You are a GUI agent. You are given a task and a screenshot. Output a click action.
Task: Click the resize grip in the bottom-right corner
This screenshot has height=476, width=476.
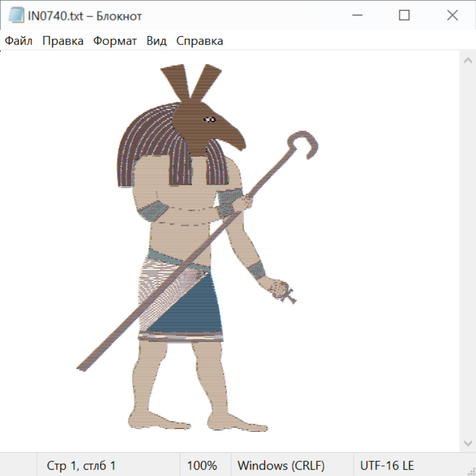point(471,471)
